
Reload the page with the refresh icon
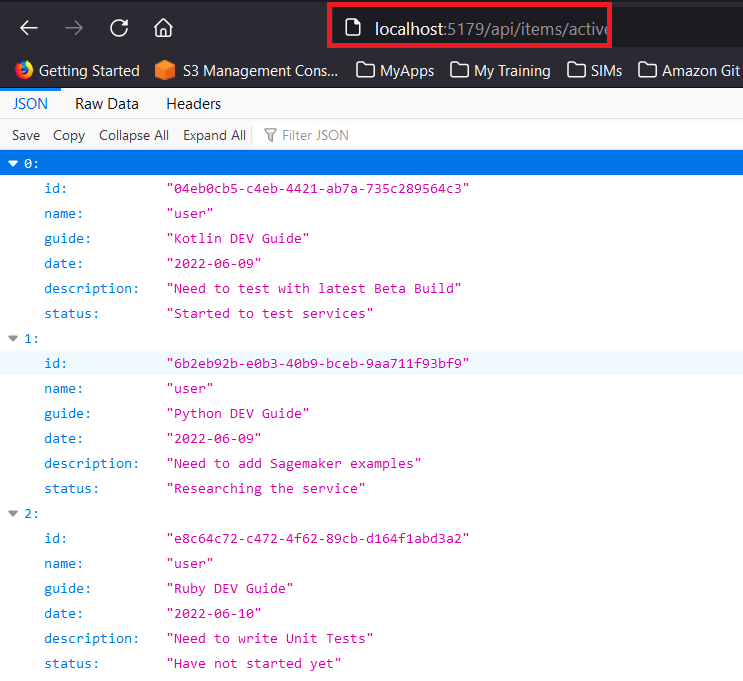119,28
